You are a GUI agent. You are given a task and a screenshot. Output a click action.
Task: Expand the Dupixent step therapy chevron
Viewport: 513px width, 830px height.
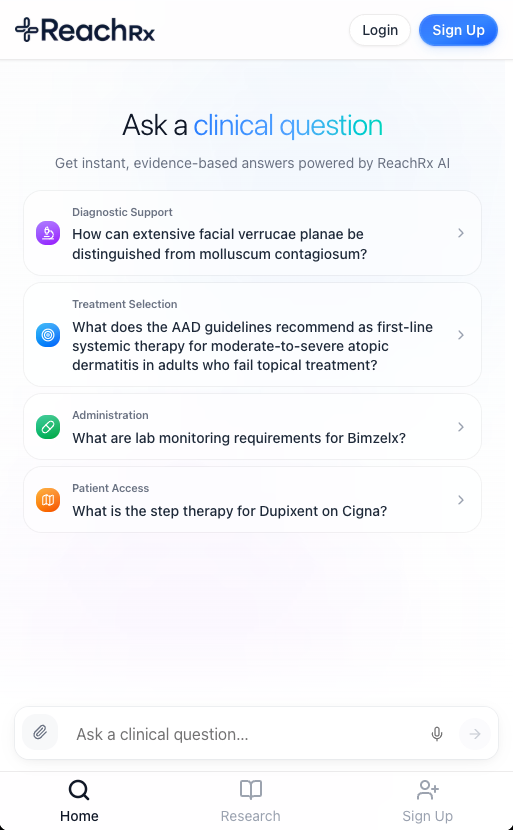click(461, 500)
